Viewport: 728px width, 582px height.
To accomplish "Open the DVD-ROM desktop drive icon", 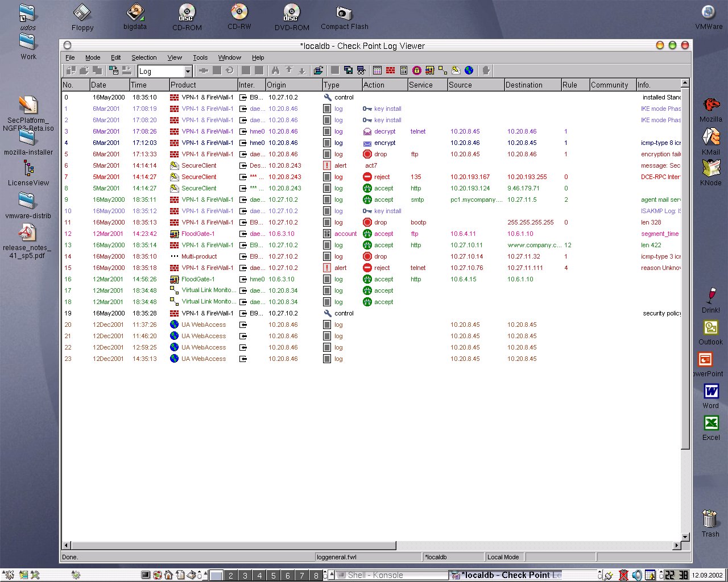I will 292,18.
